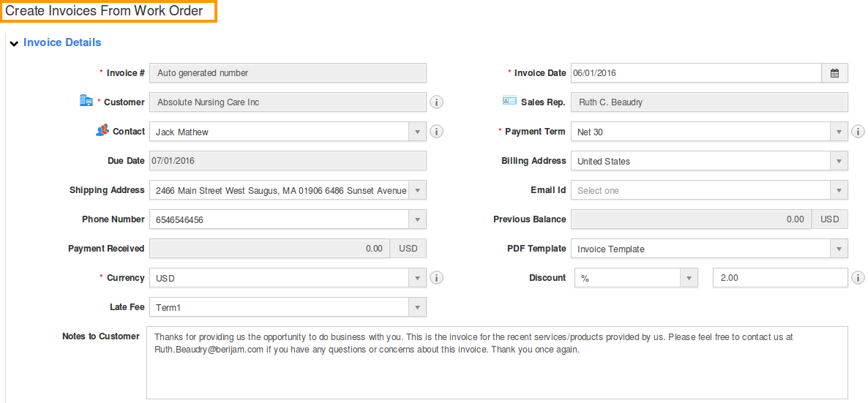Expand the Billing Address dropdown
868x403 pixels.
(709, 161)
